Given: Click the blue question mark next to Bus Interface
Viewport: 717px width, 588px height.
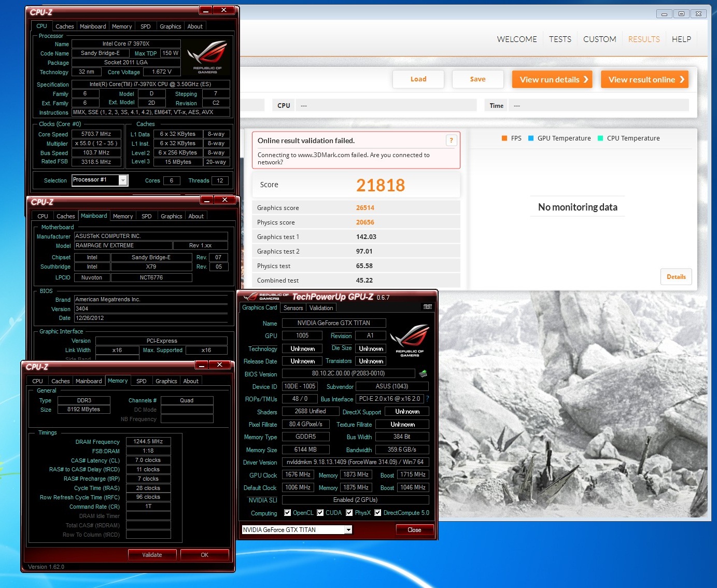Looking at the screenshot, I should coord(426,399).
